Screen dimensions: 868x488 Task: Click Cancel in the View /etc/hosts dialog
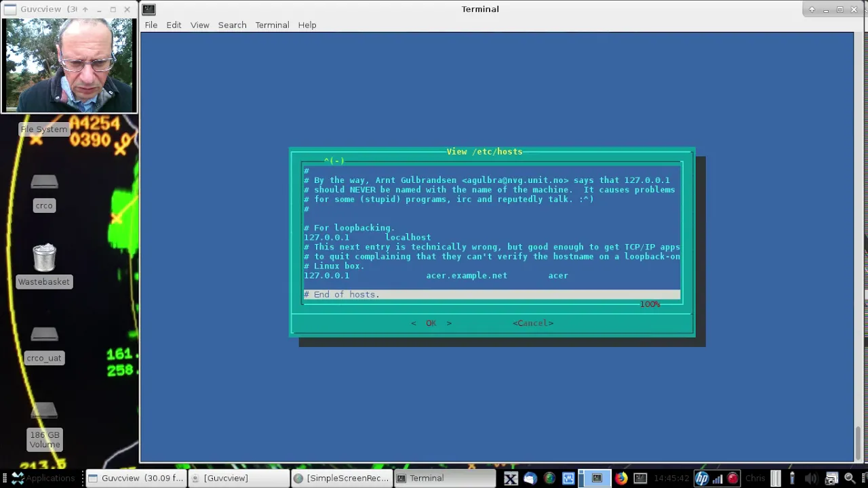coord(533,323)
